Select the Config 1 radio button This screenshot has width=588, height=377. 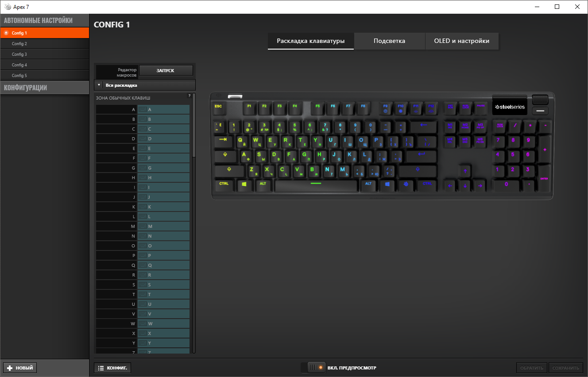6,32
